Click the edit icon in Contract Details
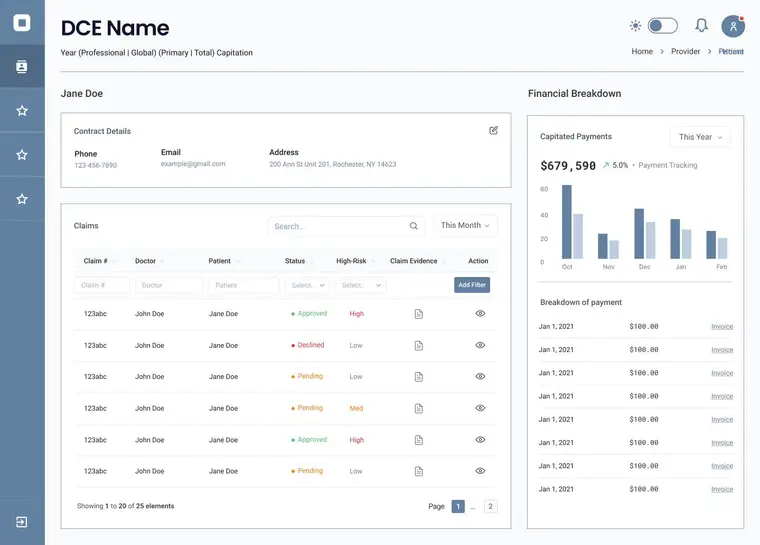 [x=493, y=130]
